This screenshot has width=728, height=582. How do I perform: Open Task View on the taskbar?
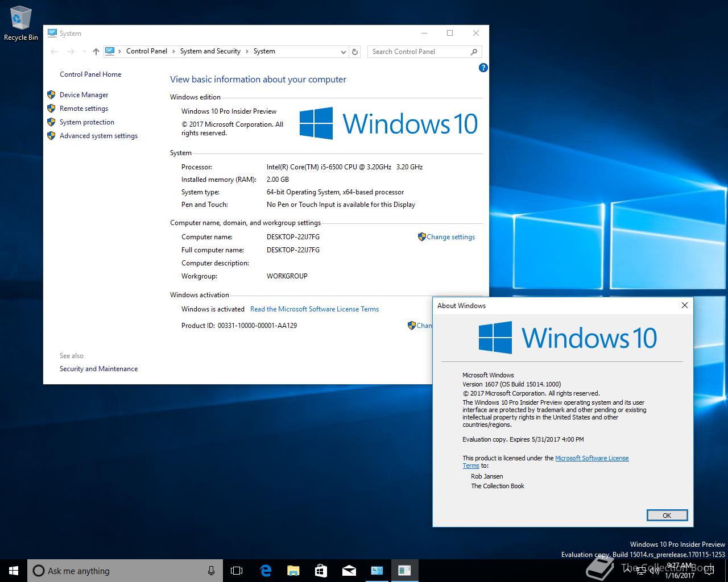[237, 571]
